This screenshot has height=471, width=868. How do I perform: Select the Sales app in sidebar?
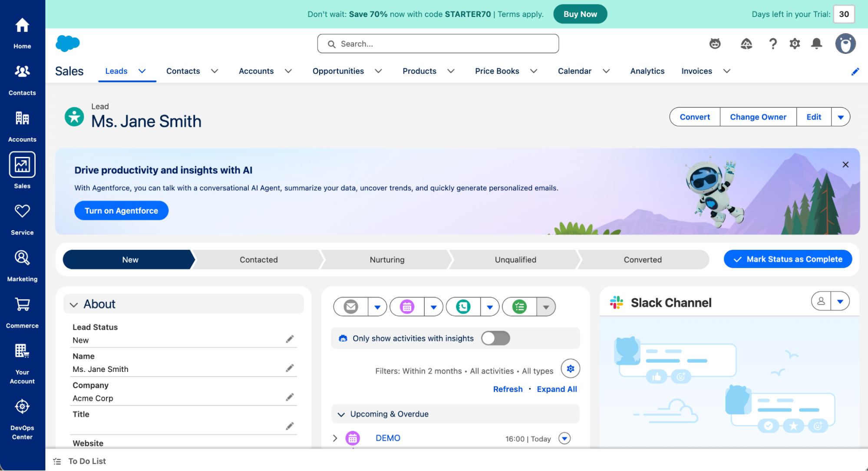pyautogui.click(x=22, y=170)
